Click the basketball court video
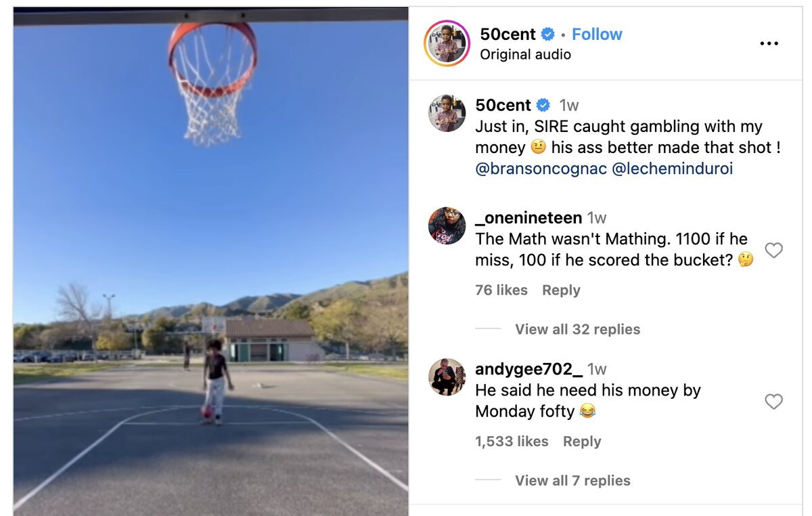 (x=210, y=261)
